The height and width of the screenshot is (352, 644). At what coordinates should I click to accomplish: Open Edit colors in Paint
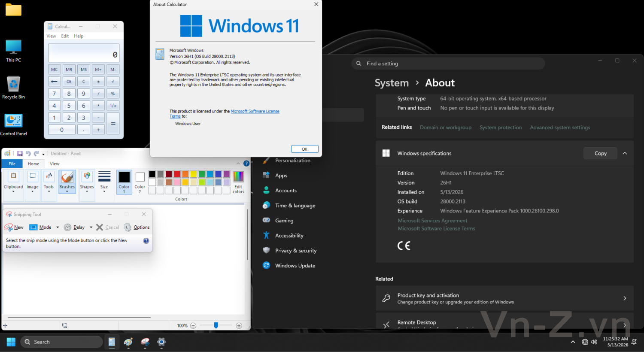[238, 182]
